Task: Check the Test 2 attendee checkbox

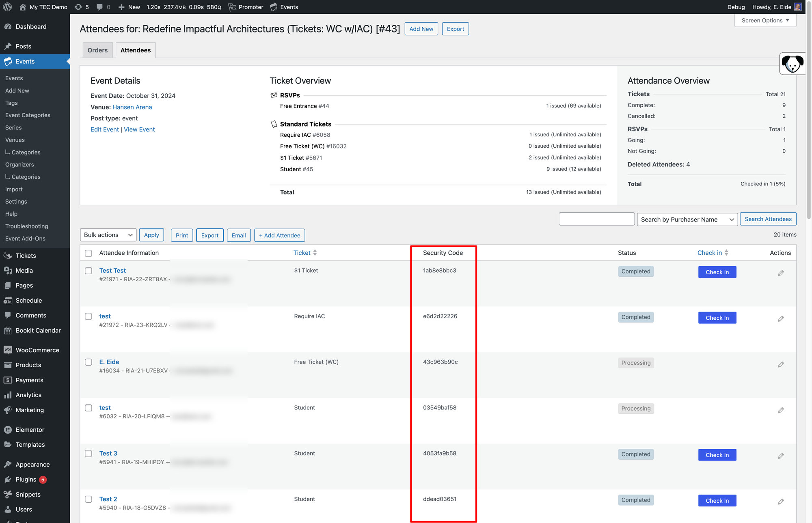Action: pyautogui.click(x=89, y=499)
